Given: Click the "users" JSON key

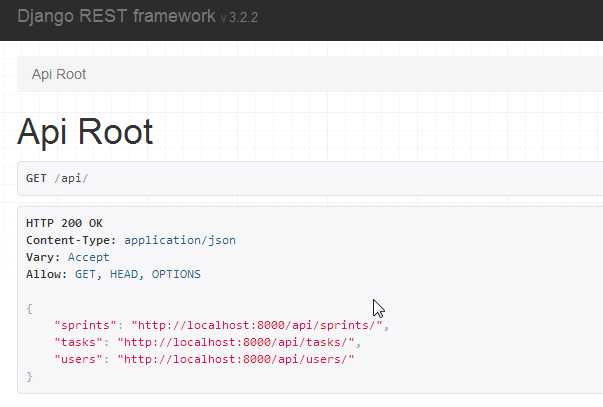Looking at the screenshot, I should pyautogui.click(x=78, y=359).
